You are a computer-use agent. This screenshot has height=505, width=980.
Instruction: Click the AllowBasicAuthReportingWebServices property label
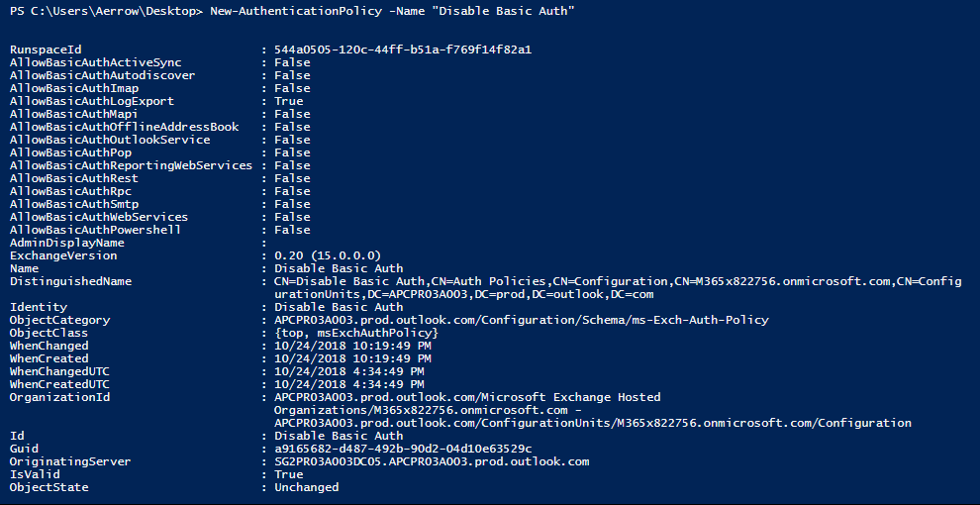click(132, 165)
